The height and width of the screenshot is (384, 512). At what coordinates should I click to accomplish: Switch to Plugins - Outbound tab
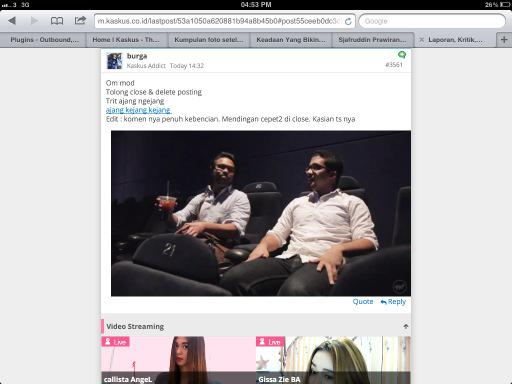pyautogui.click(x=43, y=40)
